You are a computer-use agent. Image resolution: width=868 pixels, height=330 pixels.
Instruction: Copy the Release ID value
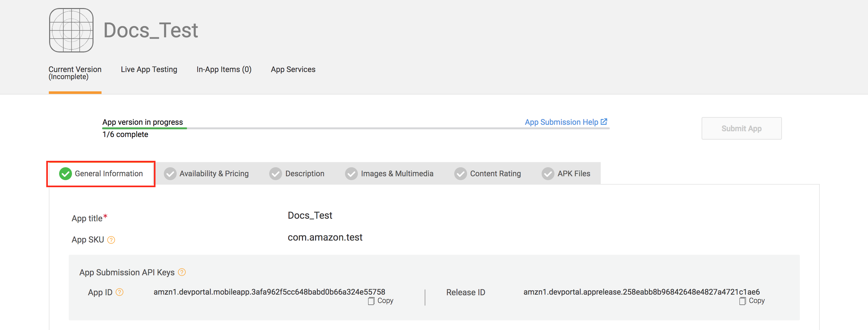point(752,301)
